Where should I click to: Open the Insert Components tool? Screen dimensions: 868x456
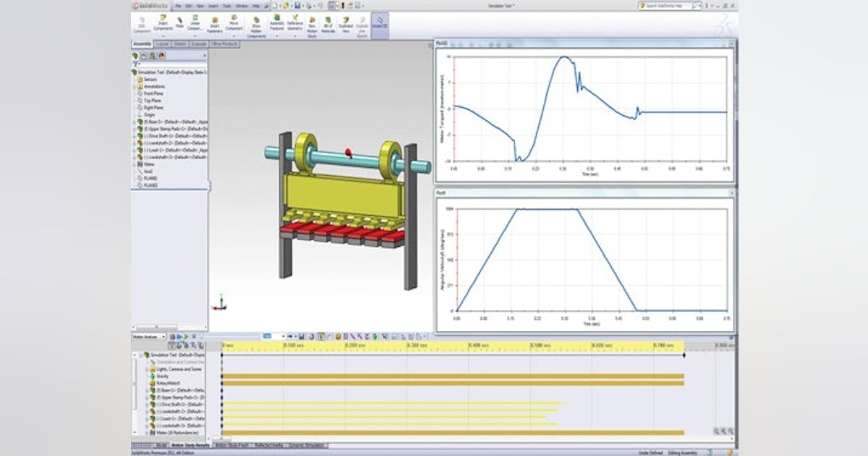tap(162, 22)
